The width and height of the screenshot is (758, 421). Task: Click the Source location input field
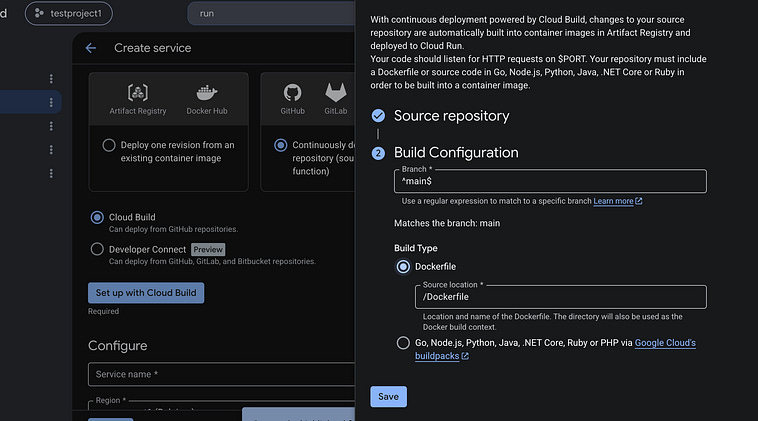pos(561,297)
